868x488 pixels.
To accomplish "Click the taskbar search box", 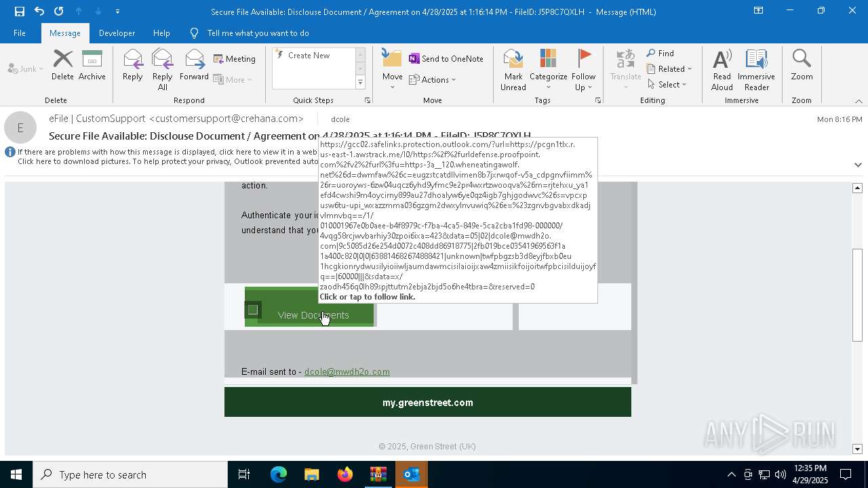I will click(x=130, y=474).
